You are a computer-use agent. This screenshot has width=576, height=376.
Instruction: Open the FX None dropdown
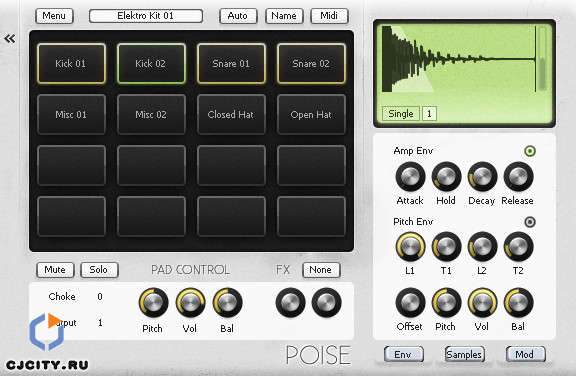(321, 270)
